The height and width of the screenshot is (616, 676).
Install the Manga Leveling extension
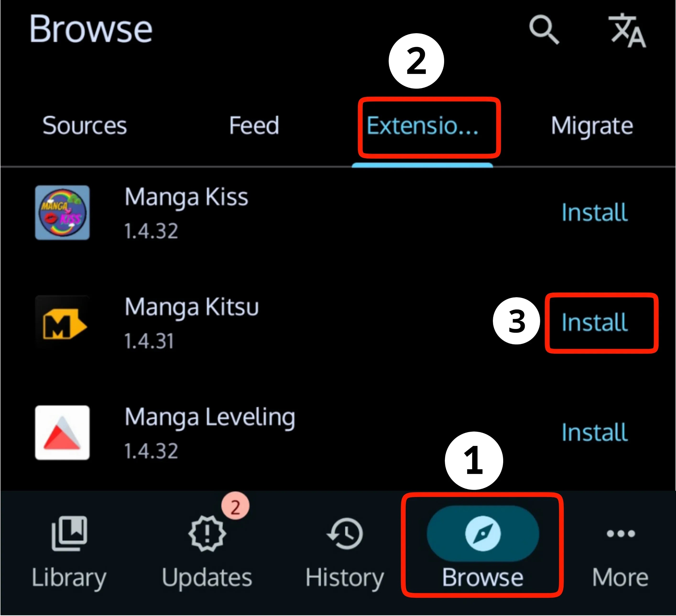pyautogui.click(x=594, y=432)
